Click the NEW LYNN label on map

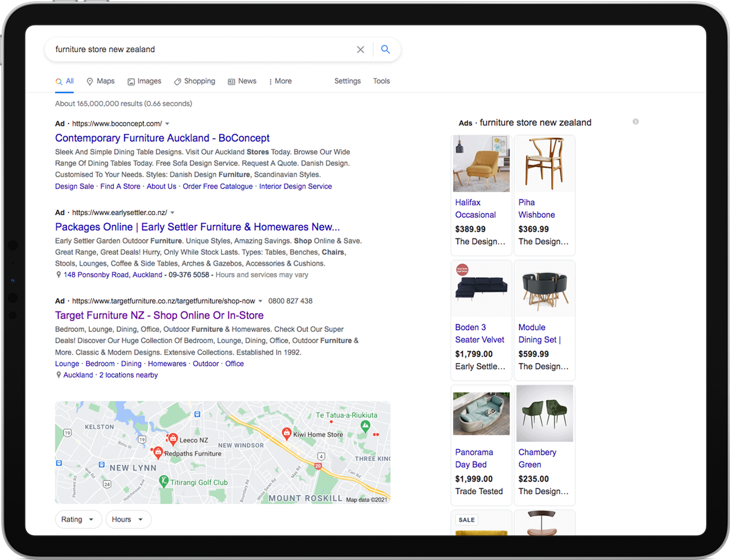(133, 468)
